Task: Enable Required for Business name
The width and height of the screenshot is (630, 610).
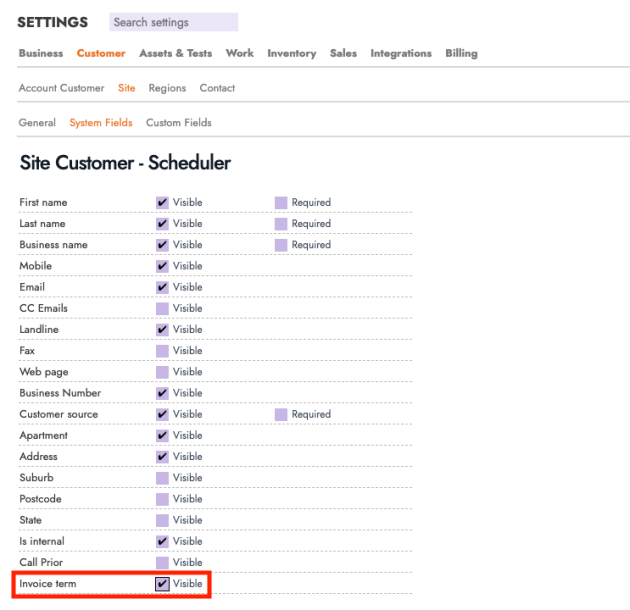Action: click(281, 245)
